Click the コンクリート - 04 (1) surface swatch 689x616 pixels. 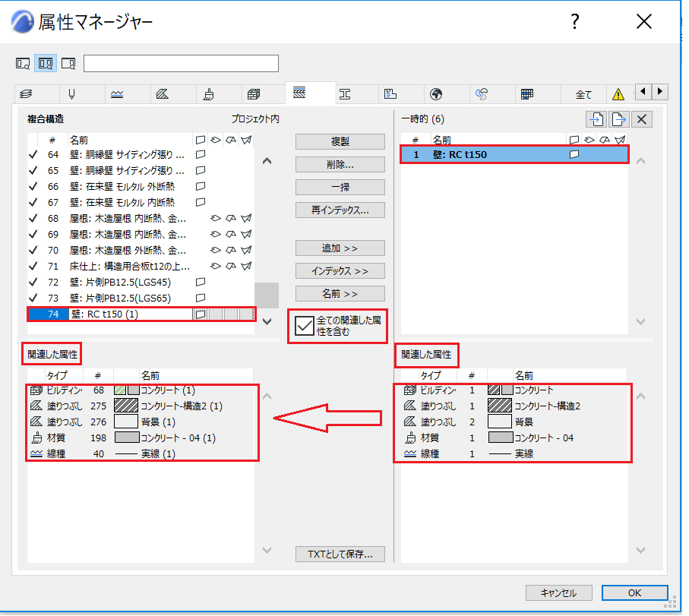coord(127,438)
